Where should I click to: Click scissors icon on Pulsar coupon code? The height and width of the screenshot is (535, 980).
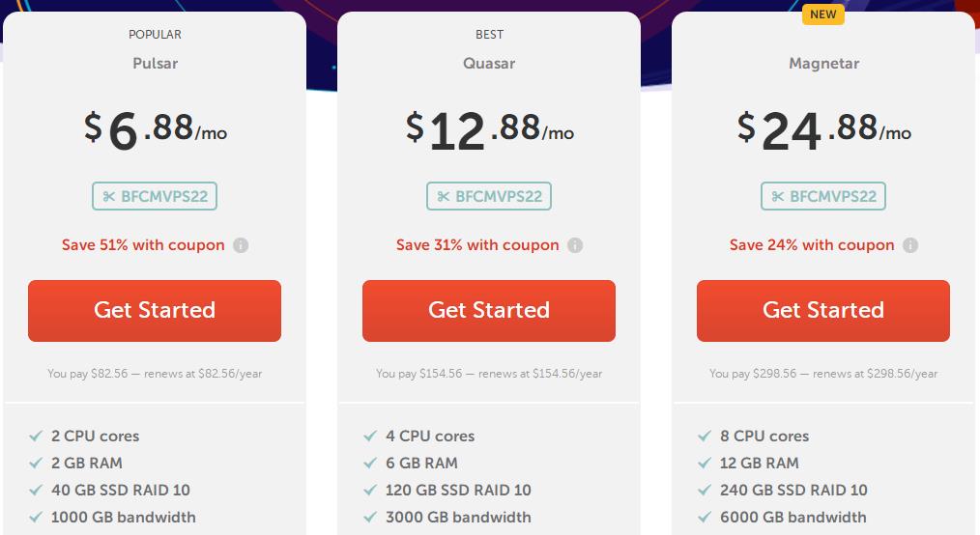(x=108, y=197)
